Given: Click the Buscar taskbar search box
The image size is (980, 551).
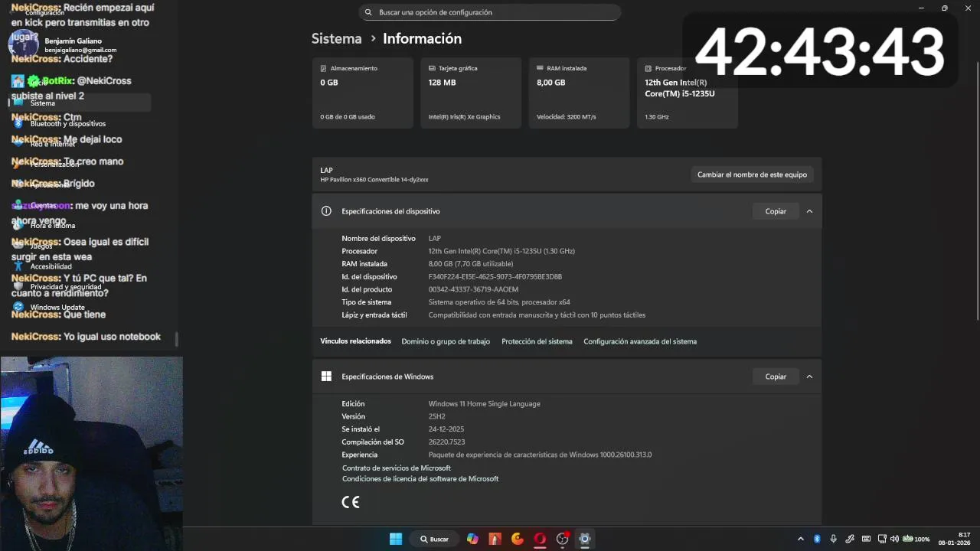Looking at the screenshot, I should [x=435, y=539].
